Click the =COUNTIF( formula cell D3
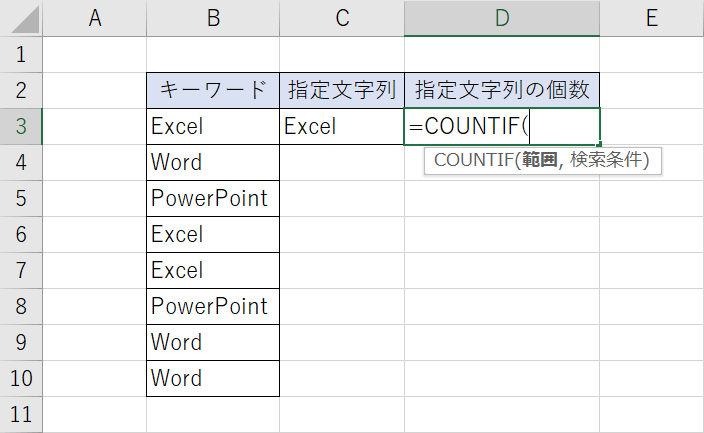This screenshot has width=704, height=433. [x=502, y=126]
